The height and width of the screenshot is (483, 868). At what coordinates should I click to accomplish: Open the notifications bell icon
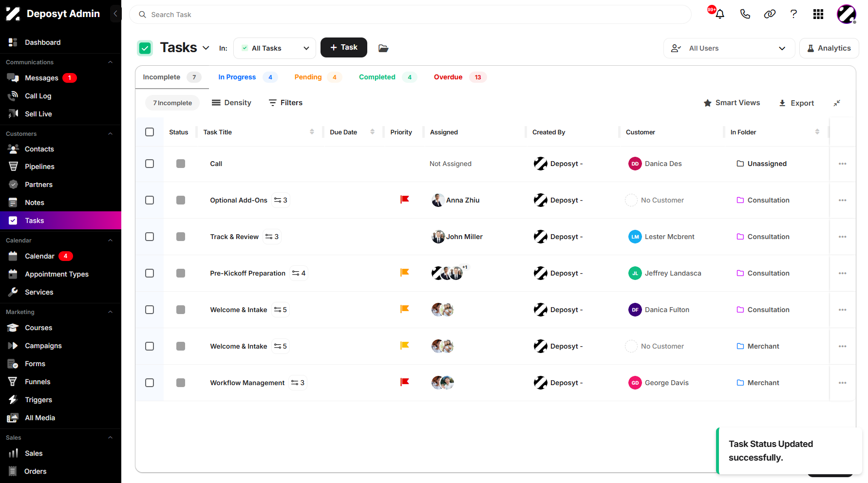tap(720, 14)
